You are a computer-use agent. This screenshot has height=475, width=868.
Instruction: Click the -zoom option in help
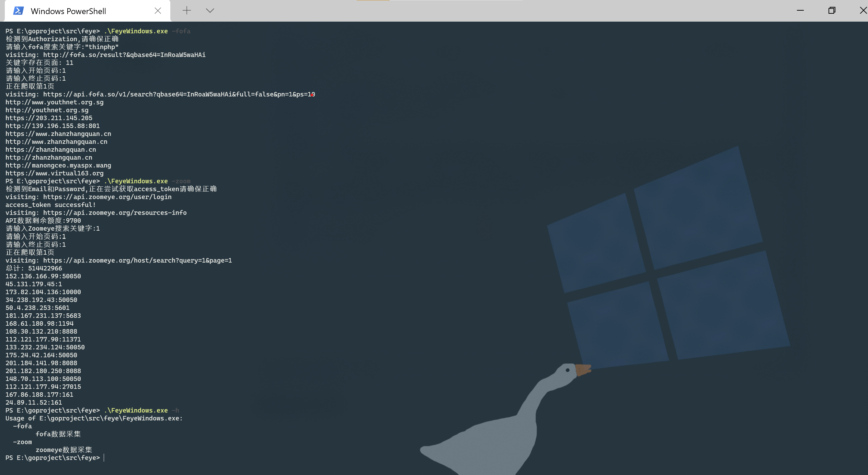(x=22, y=442)
